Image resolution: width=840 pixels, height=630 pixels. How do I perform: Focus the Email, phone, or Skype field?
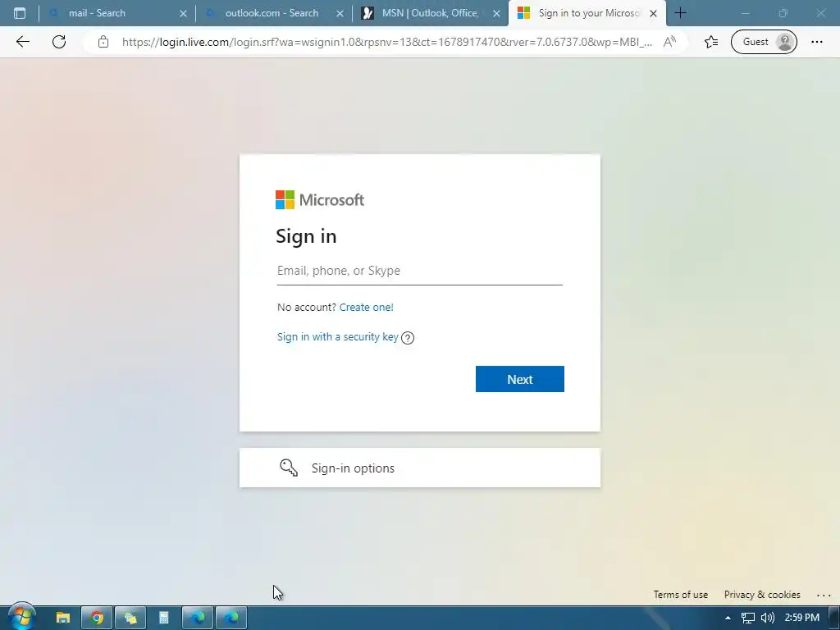click(419, 271)
